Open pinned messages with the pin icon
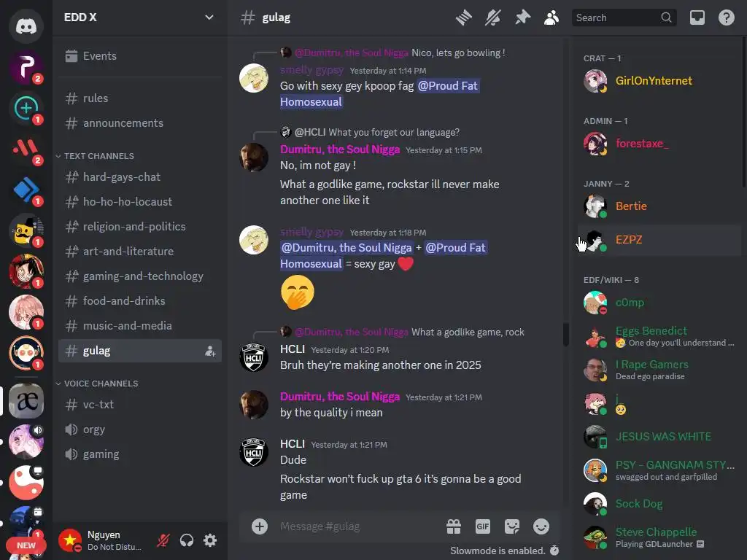This screenshot has height=560, width=747. tap(522, 17)
